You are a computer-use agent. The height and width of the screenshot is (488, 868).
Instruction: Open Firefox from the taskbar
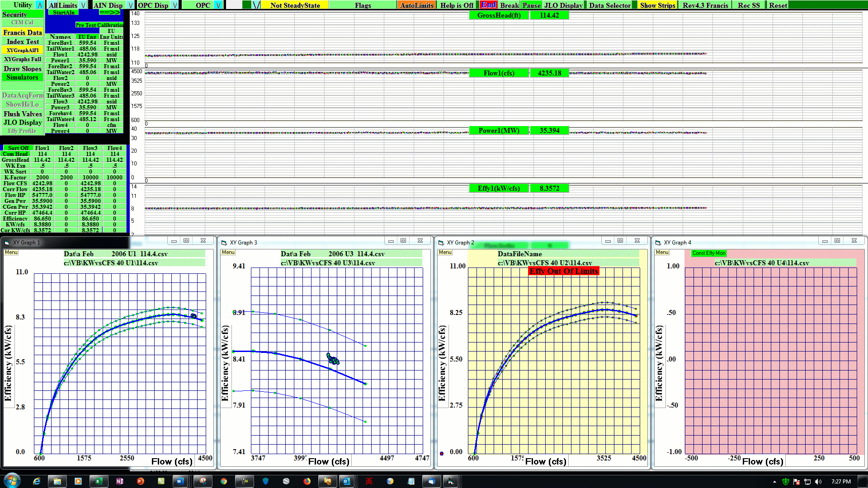[x=307, y=481]
